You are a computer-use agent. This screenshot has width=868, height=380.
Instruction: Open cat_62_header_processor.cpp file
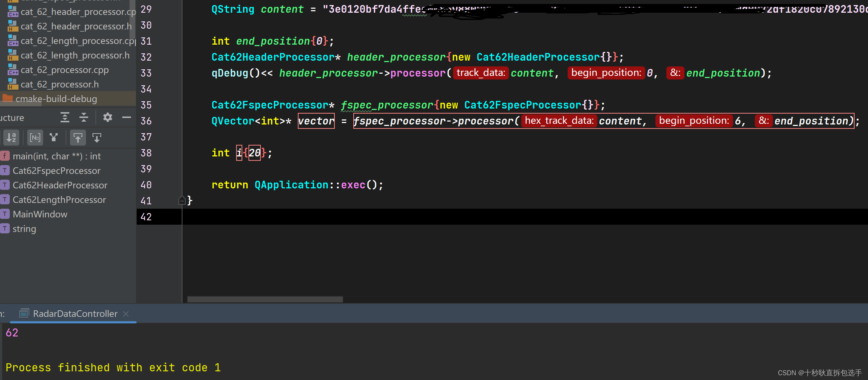click(x=78, y=12)
